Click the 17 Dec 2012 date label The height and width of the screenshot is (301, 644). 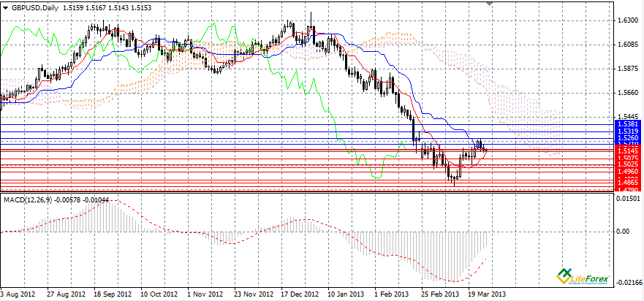301,294
